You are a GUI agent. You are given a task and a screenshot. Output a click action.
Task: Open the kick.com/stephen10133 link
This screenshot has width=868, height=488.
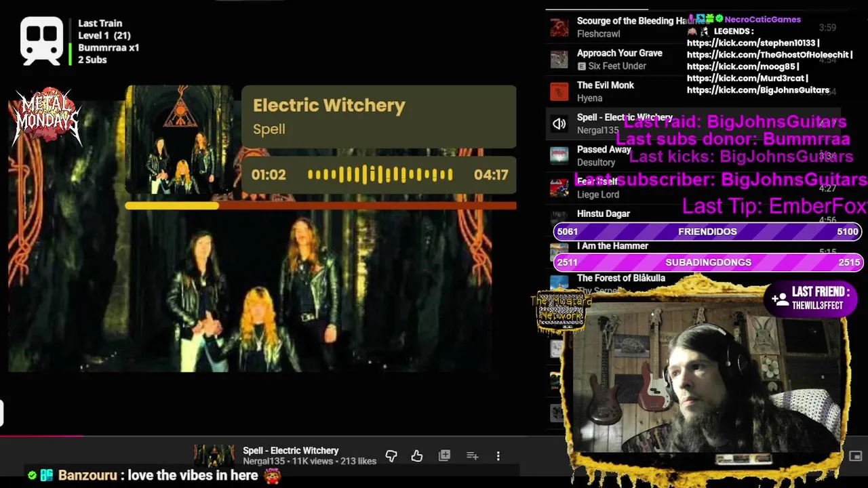(x=753, y=43)
